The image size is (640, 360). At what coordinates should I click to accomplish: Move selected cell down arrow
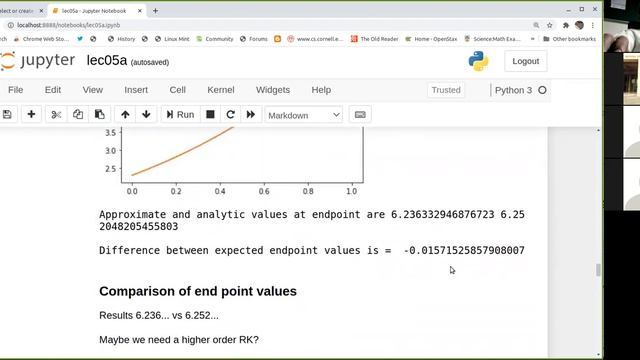click(146, 115)
